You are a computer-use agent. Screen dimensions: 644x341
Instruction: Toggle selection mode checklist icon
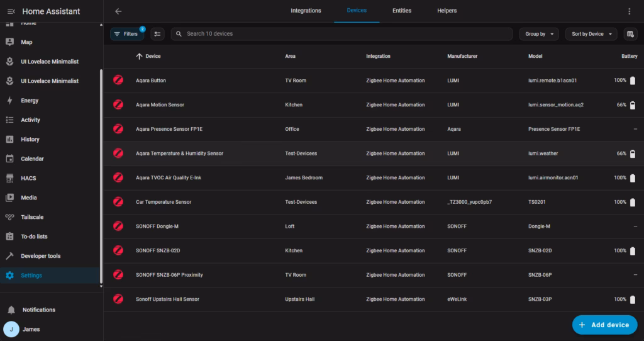tap(158, 34)
